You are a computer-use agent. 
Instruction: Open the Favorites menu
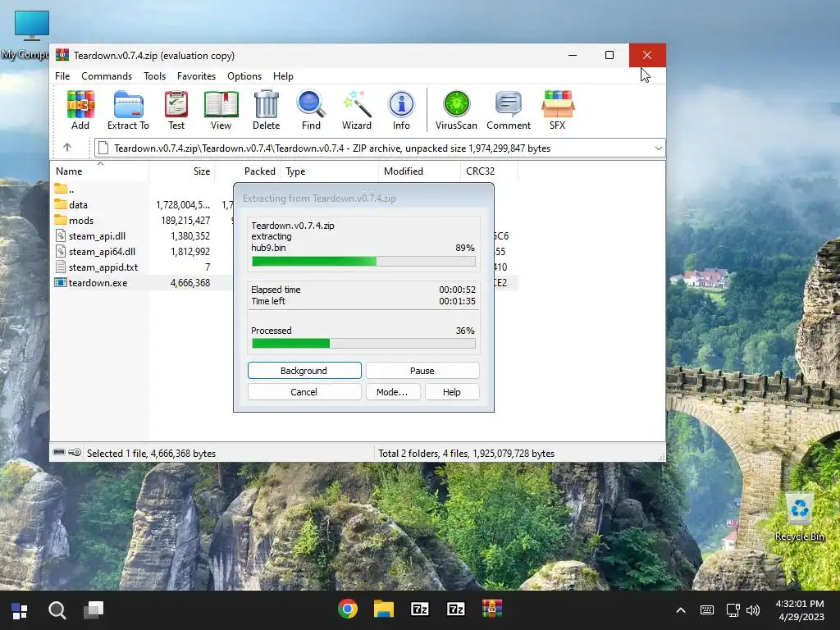(x=196, y=76)
